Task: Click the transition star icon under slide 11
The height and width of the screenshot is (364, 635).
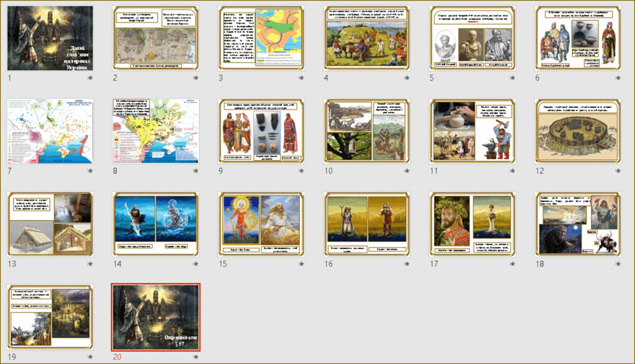Action: point(513,171)
